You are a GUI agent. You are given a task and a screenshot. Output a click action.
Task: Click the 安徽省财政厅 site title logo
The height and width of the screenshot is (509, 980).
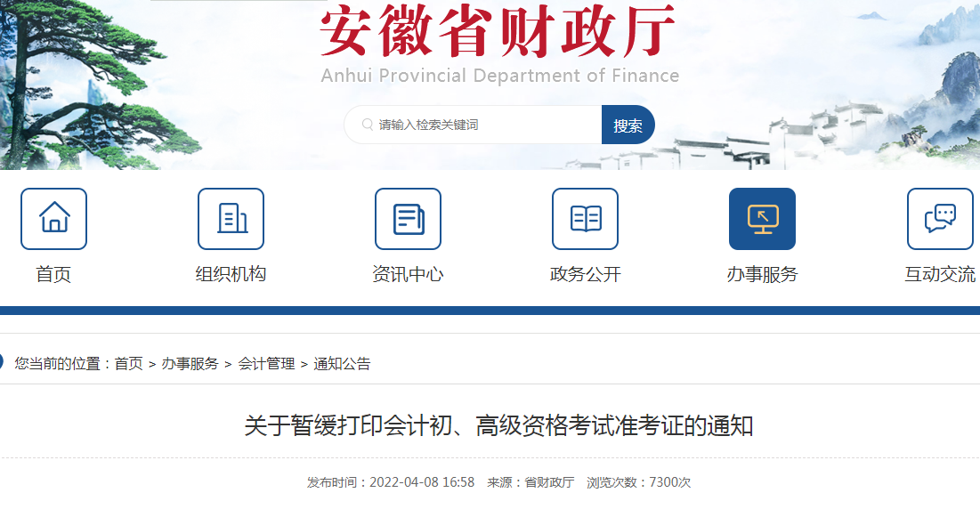[x=498, y=30]
